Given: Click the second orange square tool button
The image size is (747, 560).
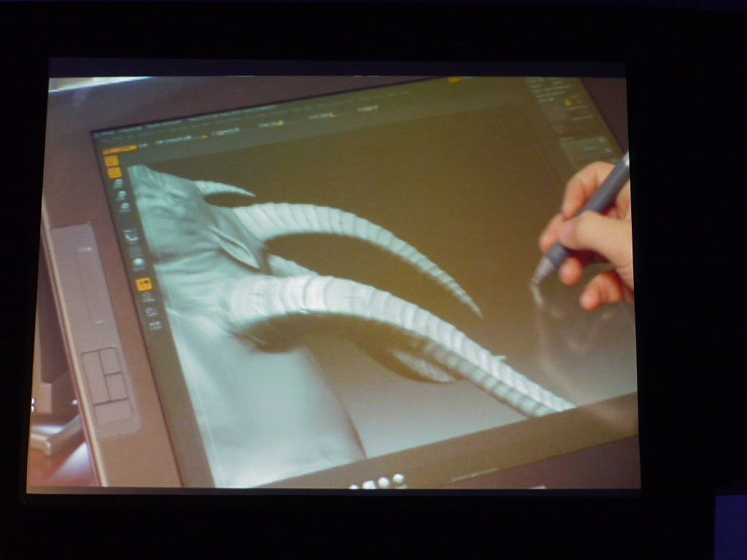Looking at the screenshot, I should pyautogui.click(x=115, y=173).
